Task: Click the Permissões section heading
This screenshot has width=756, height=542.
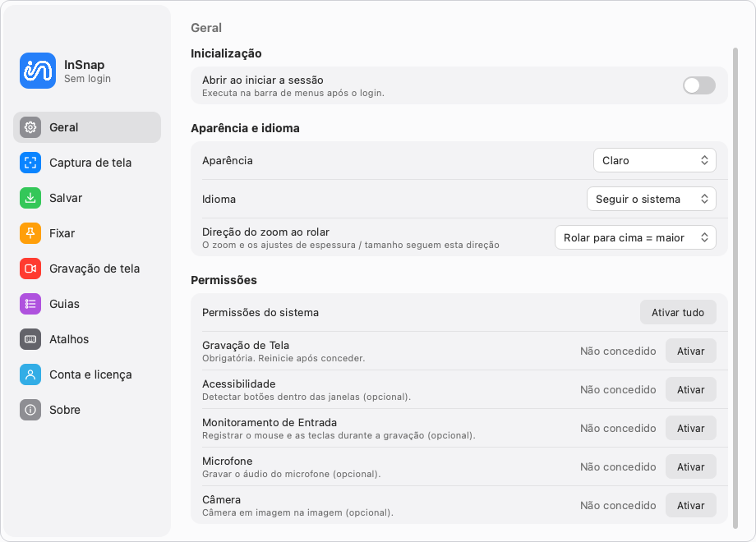Action: (224, 280)
